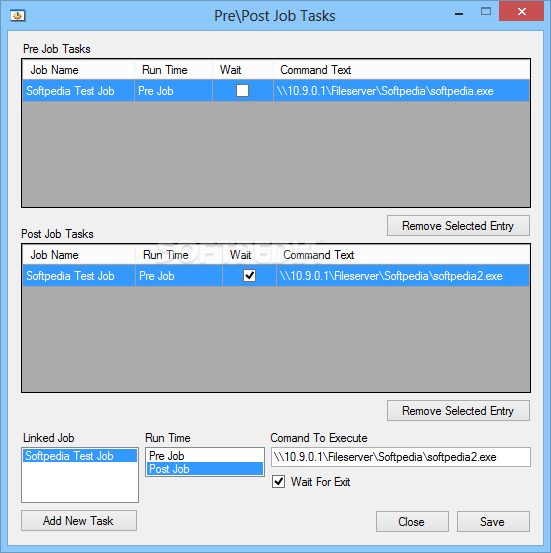Click Run Time header in Post Job Tasks
This screenshot has width=551, height=553.
pyautogui.click(x=178, y=255)
